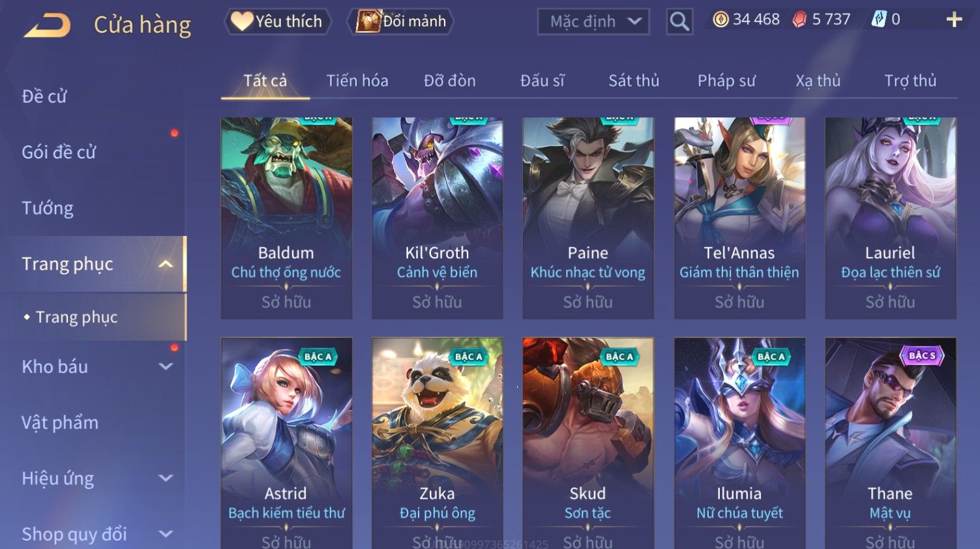Select the Tiến hóa tab
Image resolution: width=980 pixels, height=549 pixels.
[357, 81]
